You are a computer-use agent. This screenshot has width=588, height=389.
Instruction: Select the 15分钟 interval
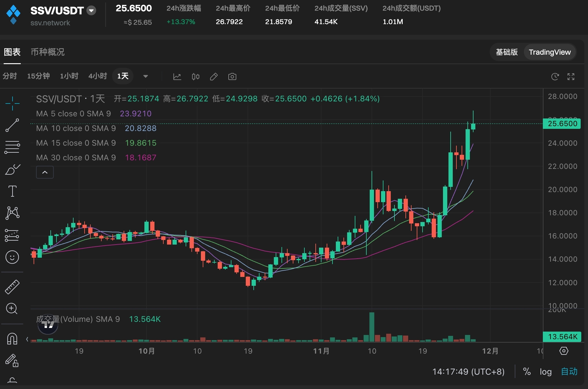point(38,76)
